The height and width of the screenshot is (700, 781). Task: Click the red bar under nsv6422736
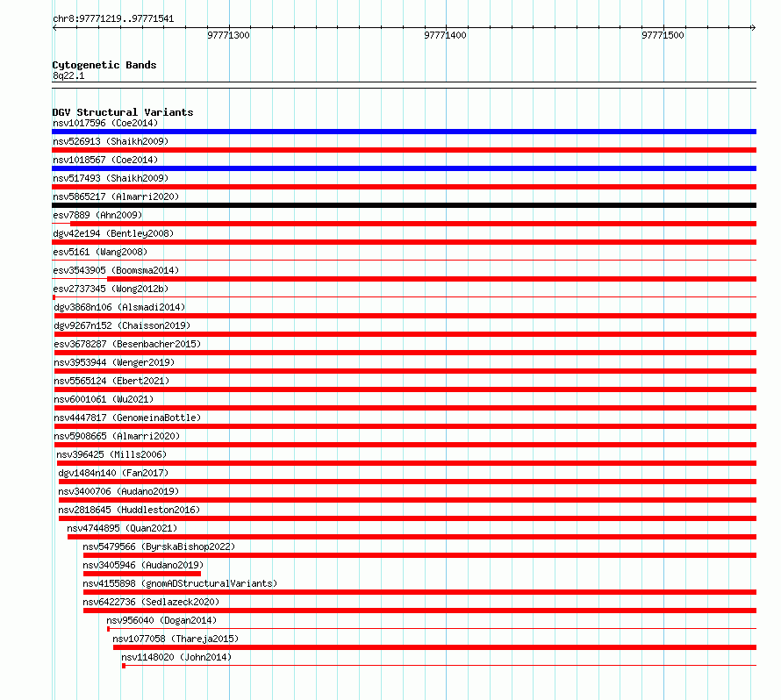(x=419, y=611)
